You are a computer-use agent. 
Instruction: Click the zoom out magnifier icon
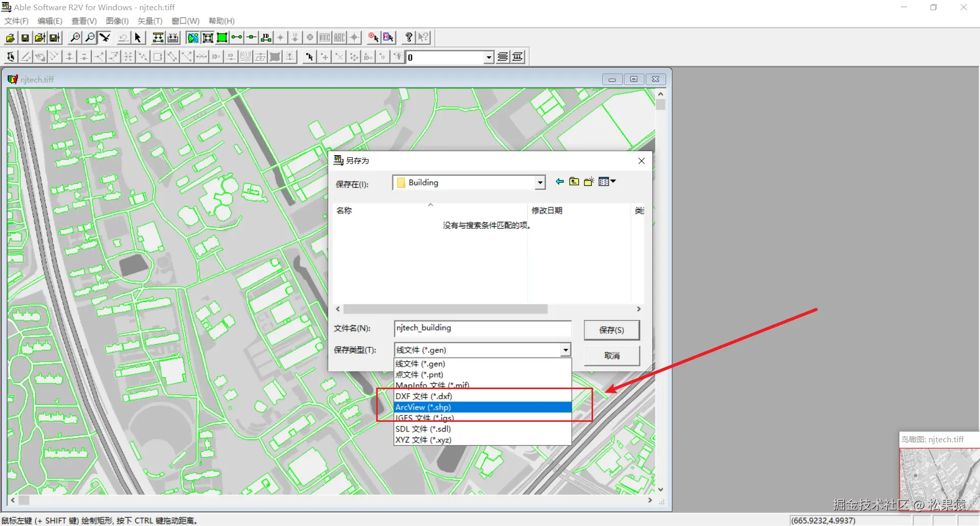coord(90,38)
